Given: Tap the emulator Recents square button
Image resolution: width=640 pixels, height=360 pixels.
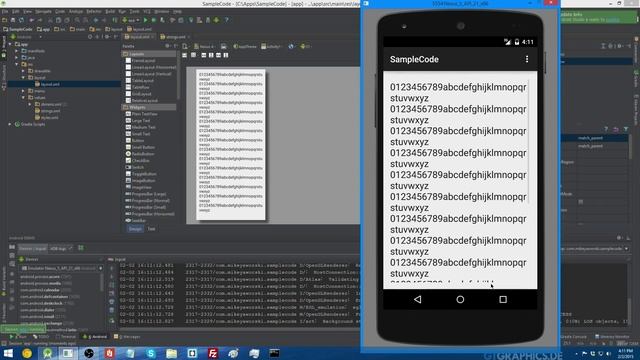Looking at the screenshot, I should click(503, 299).
